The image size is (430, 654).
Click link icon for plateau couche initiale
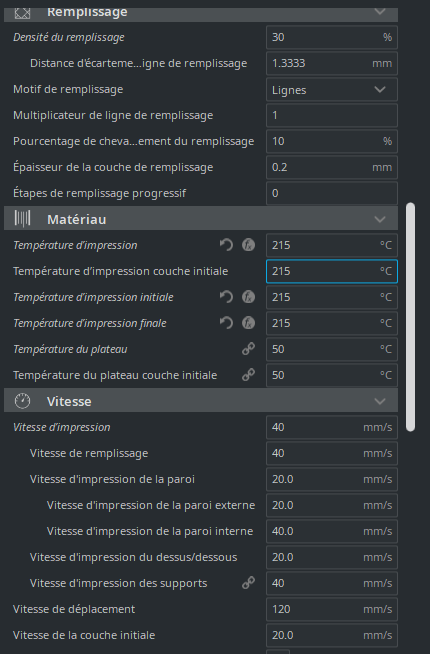click(x=249, y=375)
